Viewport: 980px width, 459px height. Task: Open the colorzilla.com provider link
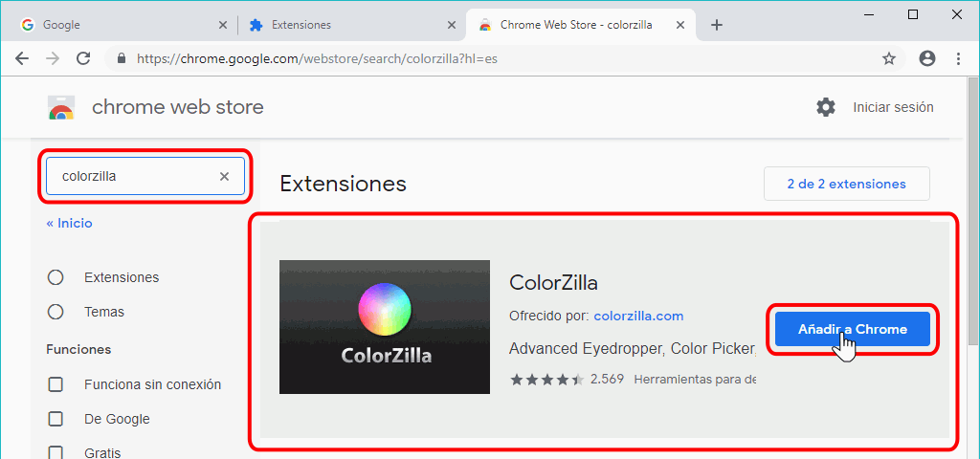point(638,316)
